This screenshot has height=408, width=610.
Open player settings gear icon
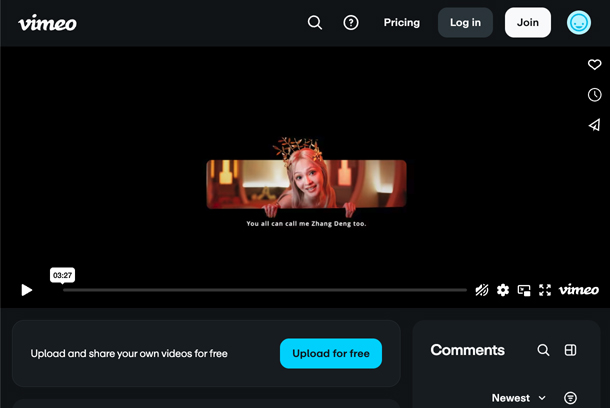(x=503, y=290)
